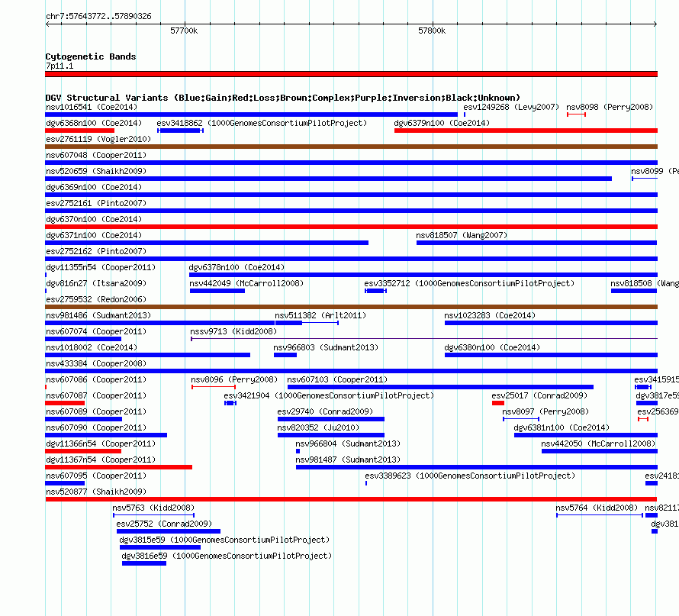Select esv25017 (Conrad2009) label

539,395
